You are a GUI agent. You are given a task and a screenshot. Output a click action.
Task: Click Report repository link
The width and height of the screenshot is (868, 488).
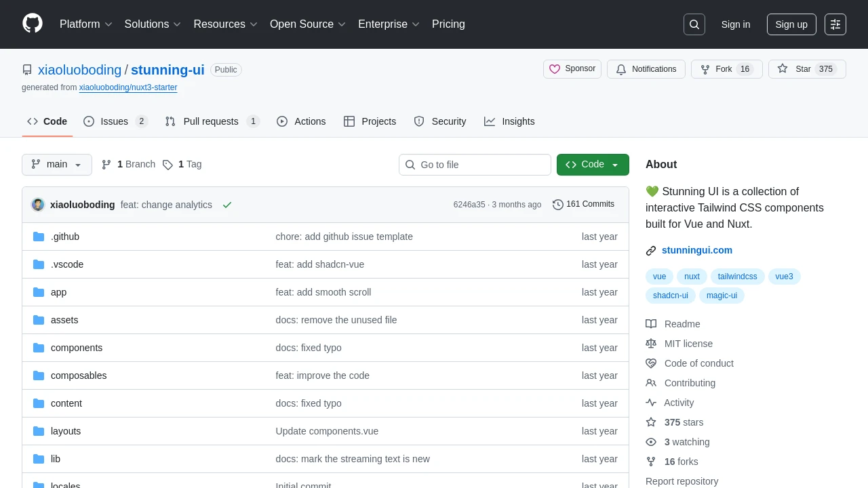coord(682,481)
